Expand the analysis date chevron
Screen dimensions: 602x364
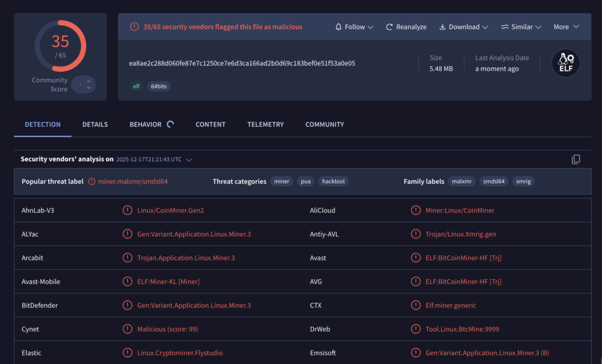pos(189,160)
